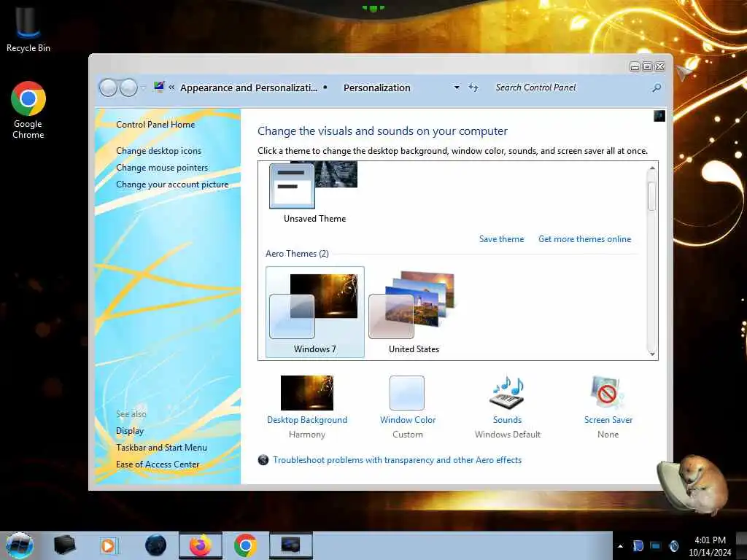Open Change desktop icons link
This screenshot has height=560, width=747.
158,150
